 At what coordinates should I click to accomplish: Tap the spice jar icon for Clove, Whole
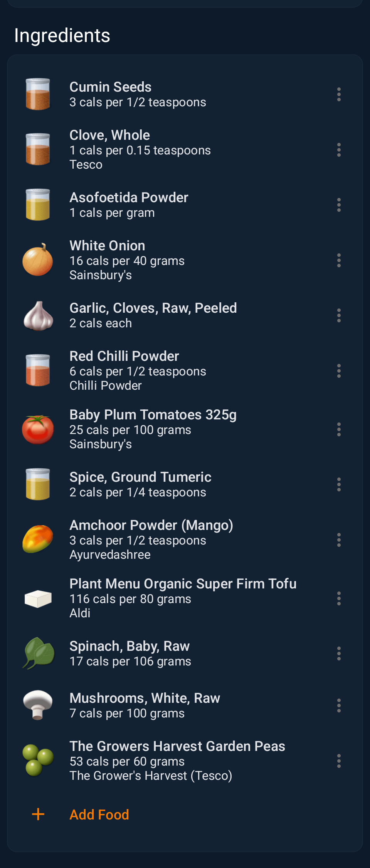click(38, 149)
